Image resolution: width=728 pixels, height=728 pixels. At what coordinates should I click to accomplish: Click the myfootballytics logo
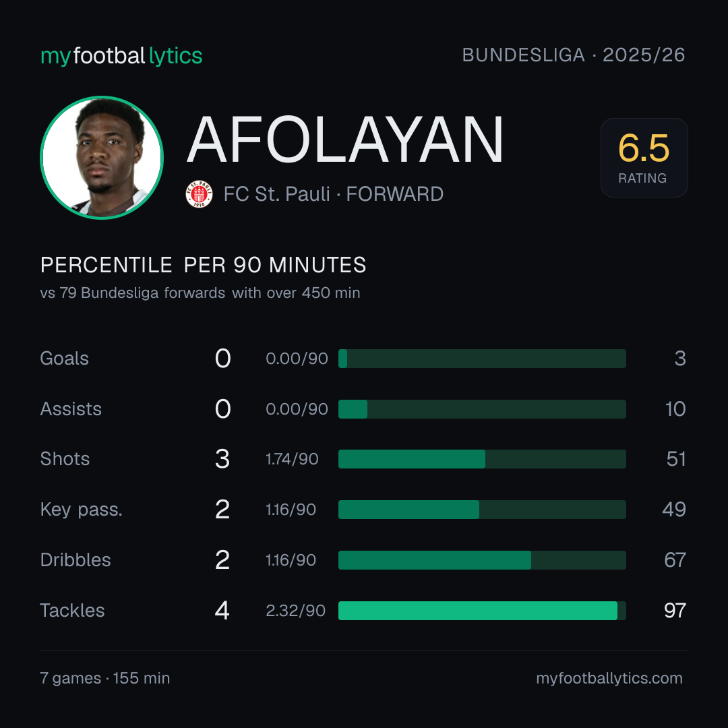click(x=121, y=56)
